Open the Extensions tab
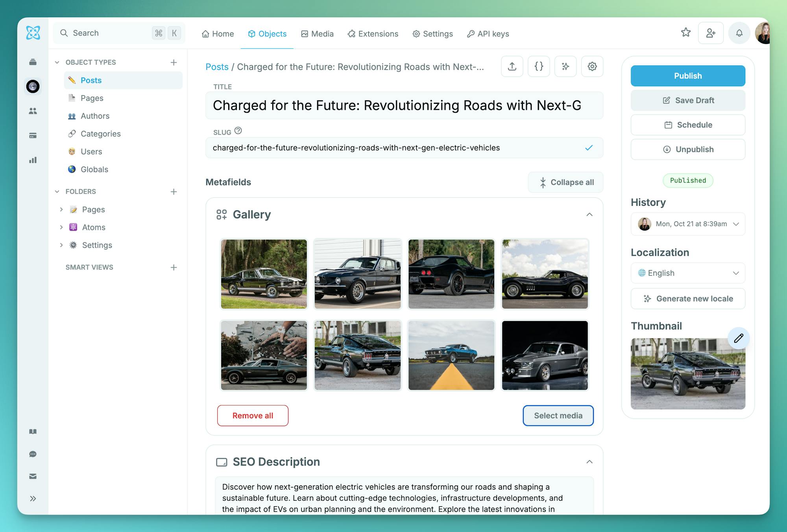Image resolution: width=787 pixels, height=532 pixels. pos(373,34)
